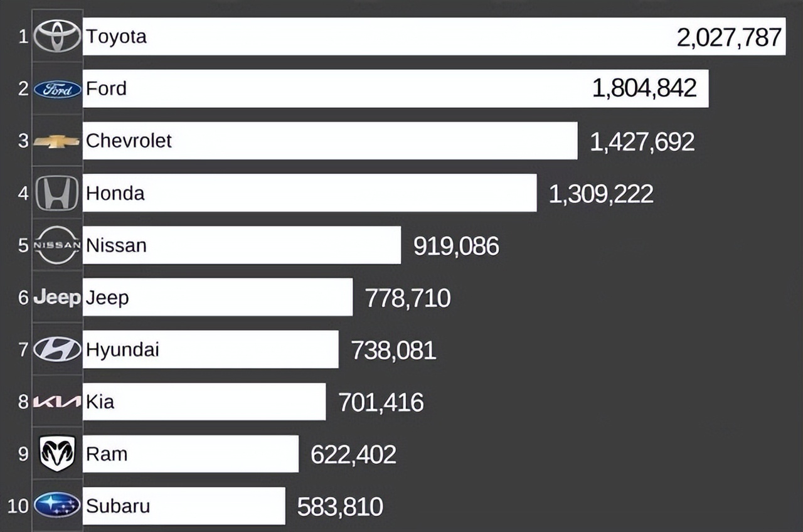Click the Hyundai slanted H logo

tap(57, 349)
